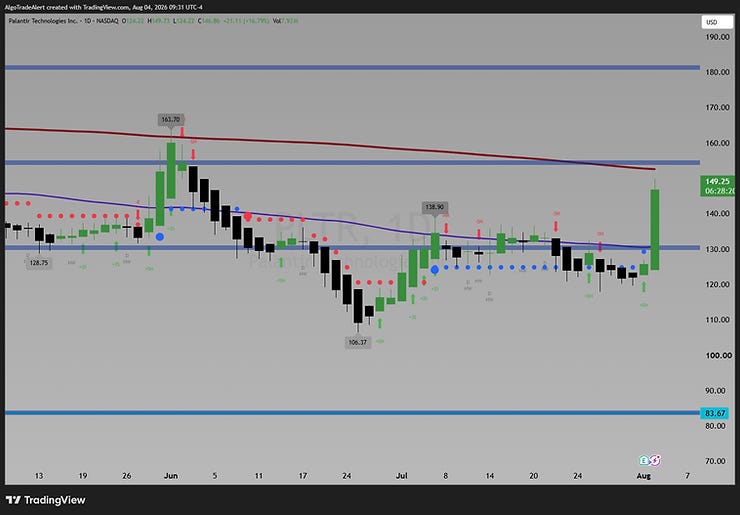The height and width of the screenshot is (515, 740).
Task: Click the Jul date axis label
Action: [402, 476]
